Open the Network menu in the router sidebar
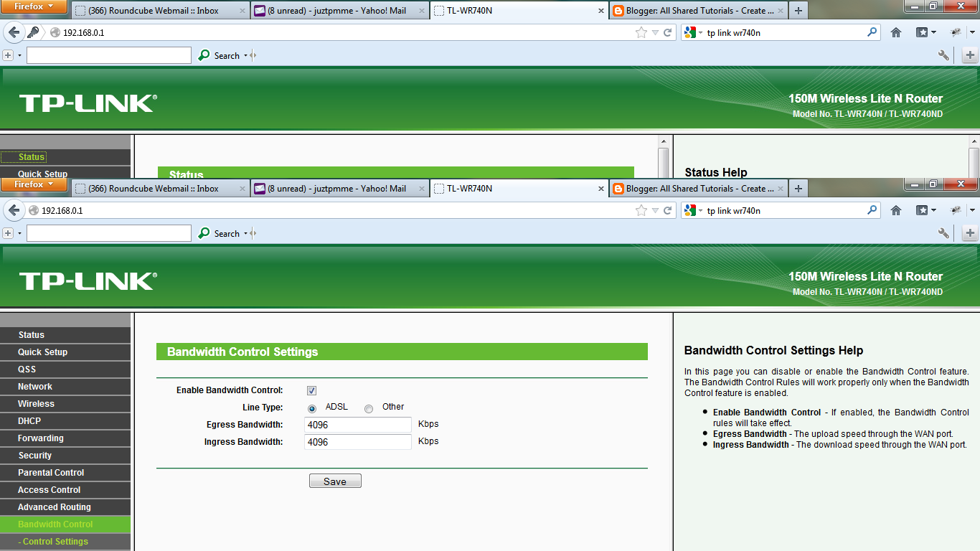Screen dimensions: 980x551 pos(65,387)
